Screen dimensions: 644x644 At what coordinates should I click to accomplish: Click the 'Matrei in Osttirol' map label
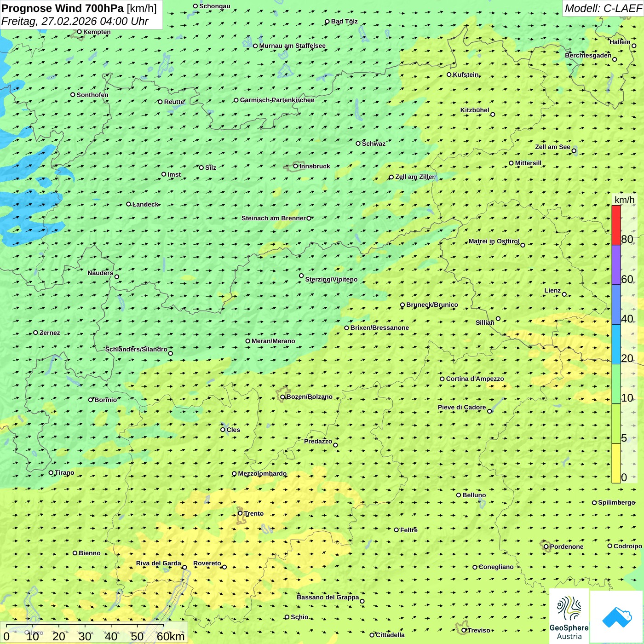[x=494, y=241]
